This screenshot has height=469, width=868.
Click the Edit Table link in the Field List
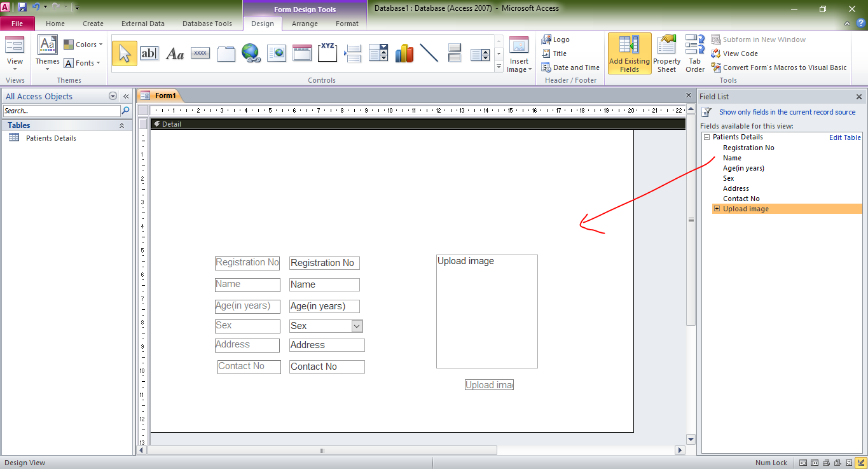pyautogui.click(x=844, y=136)
